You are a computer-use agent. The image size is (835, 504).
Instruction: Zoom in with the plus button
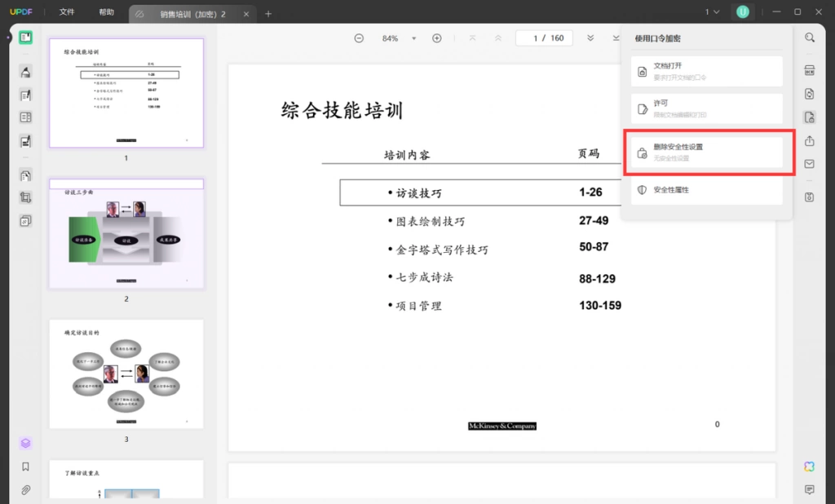(437, 38)
